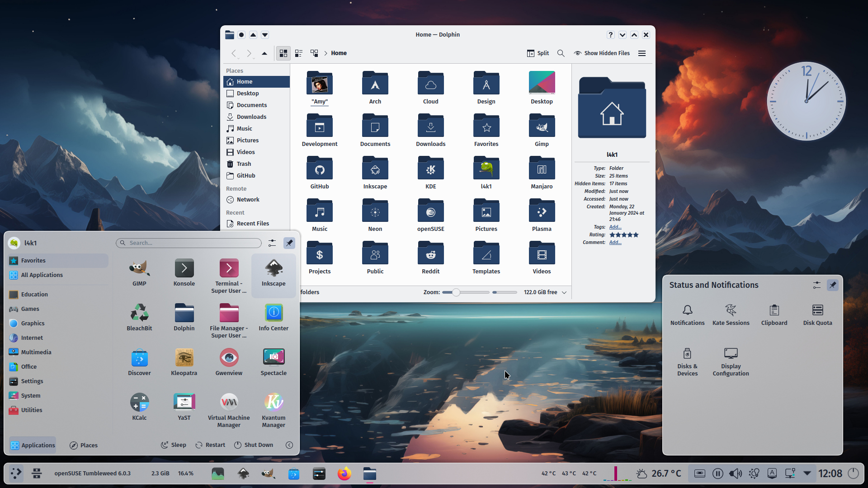Switch to the Applications tab in launcher
This screenshot has height=488, width=868.
coord(33,446)
